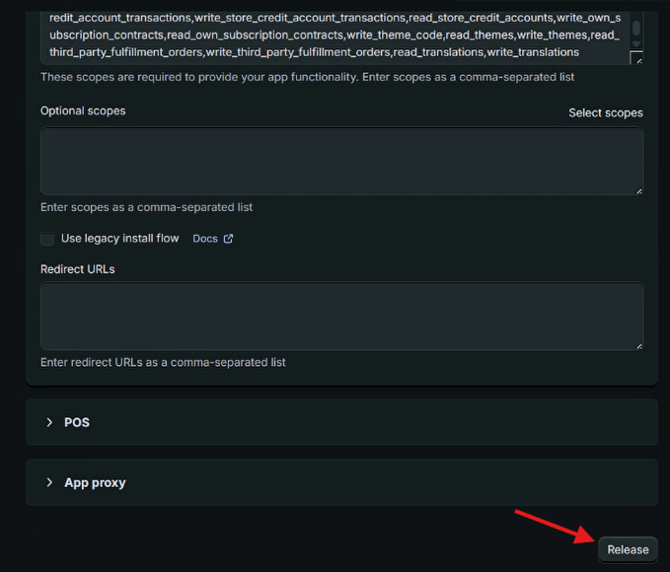The image size is (670, 572).
Task: Open the Docs link
Action: 205,239
